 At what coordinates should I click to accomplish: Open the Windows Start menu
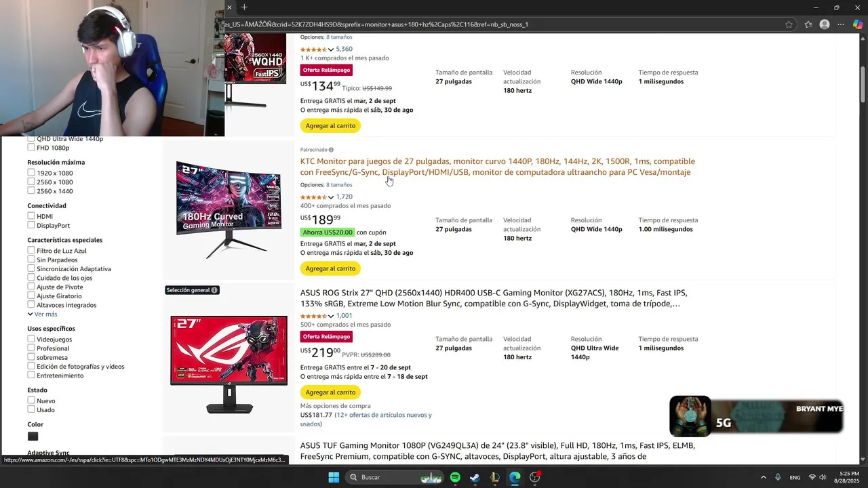point(334,477)
